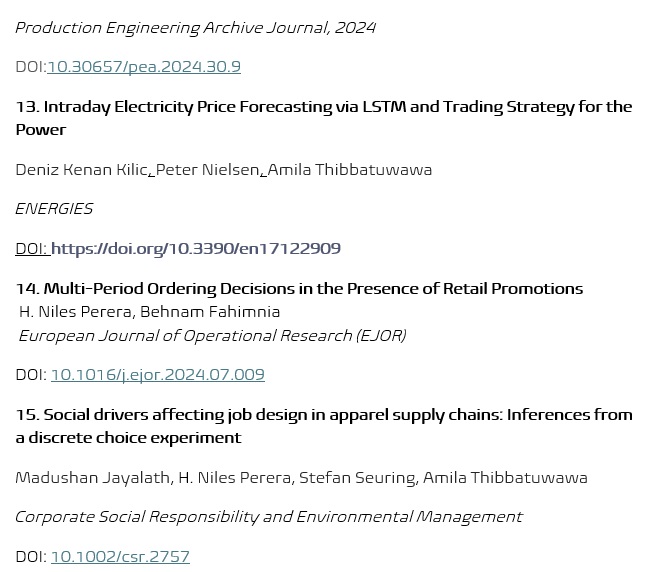Follow the DOI link 10.1016/j.ejor.2024.07.009

(157, 375)
